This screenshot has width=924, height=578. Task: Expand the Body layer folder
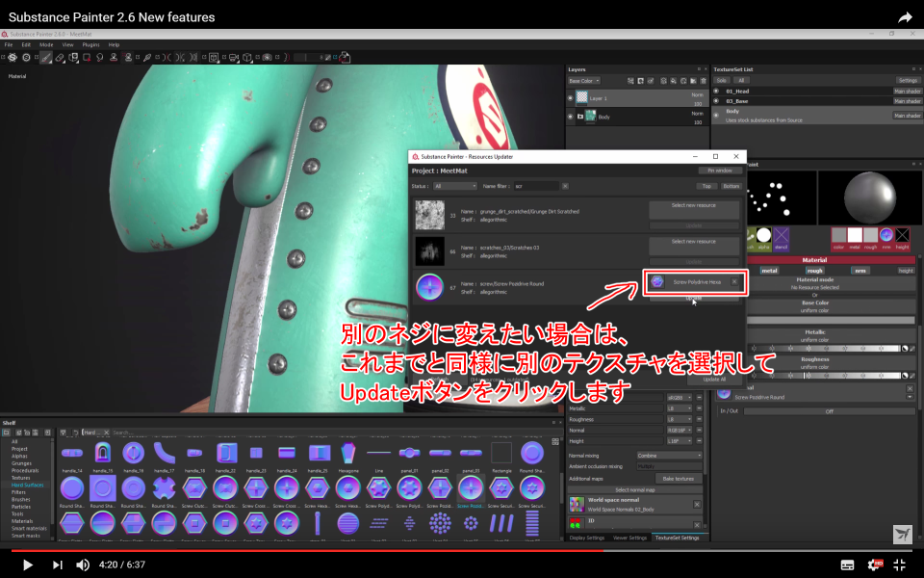(580, 117)
